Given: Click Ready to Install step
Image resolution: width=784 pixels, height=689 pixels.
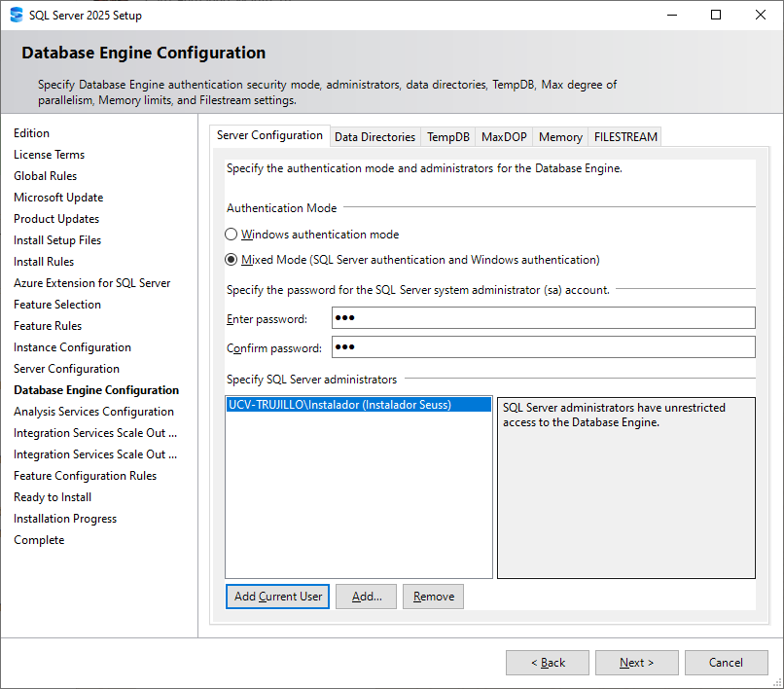Looking at the screenshot, I should (53, 497).
